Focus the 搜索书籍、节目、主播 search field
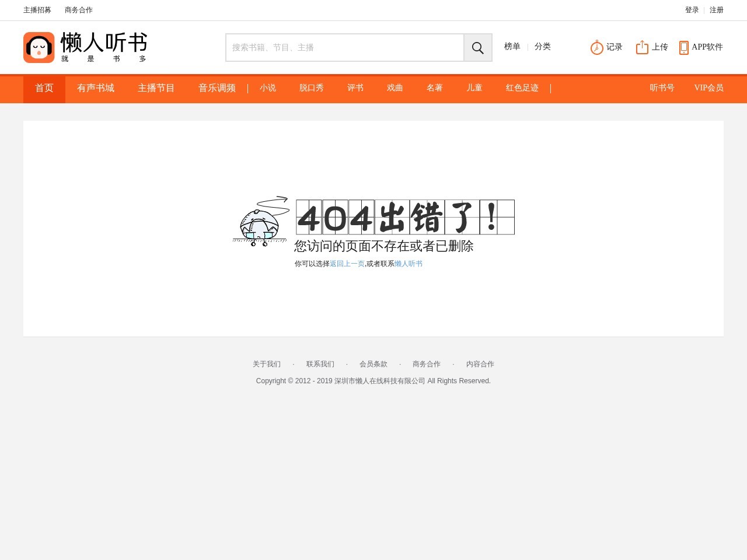The height and width of the screenshot is (560, 747). [x=345, y=48]
